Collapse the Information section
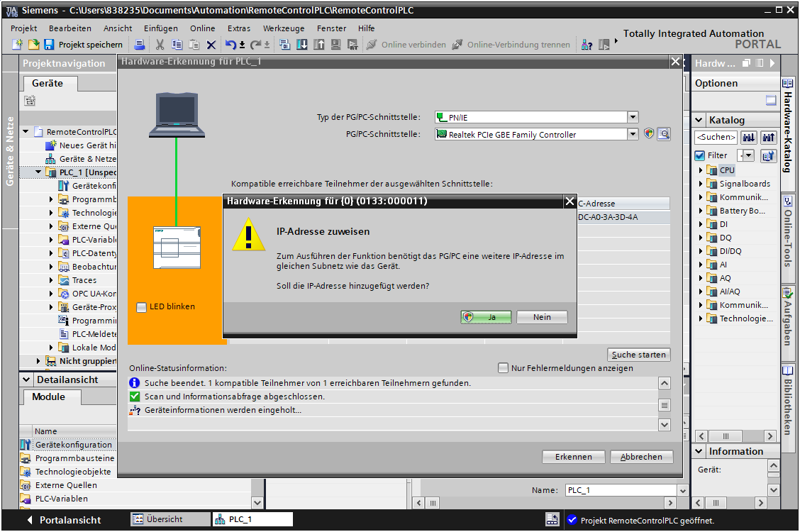This screenshot has height=532, width=800. [699, 451]
